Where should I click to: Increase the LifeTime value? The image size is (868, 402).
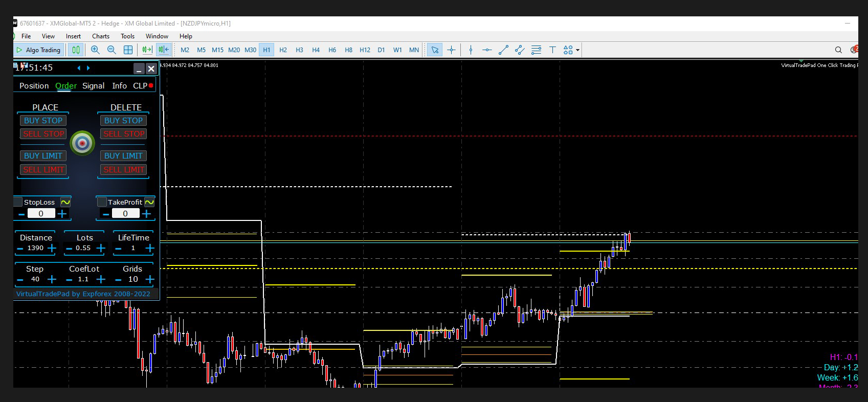pos(149,248)
